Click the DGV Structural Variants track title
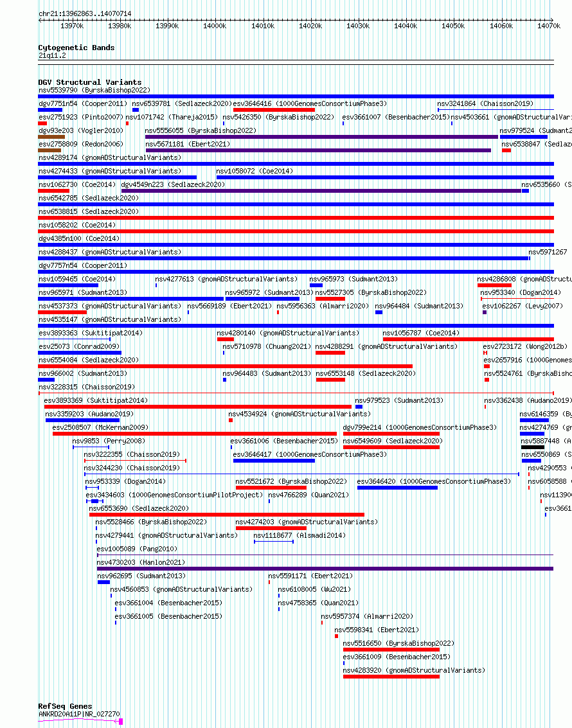 pyautogui.click(x=89, y=82)
